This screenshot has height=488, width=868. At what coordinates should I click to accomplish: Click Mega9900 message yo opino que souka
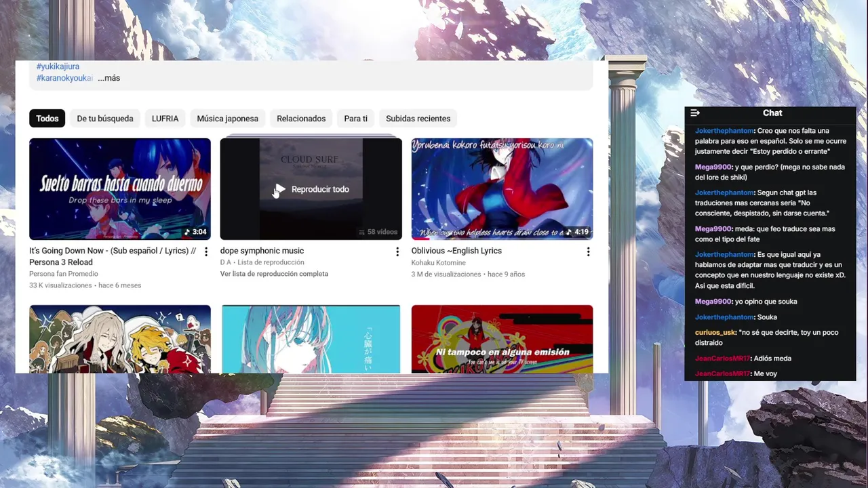click(766, 302)
